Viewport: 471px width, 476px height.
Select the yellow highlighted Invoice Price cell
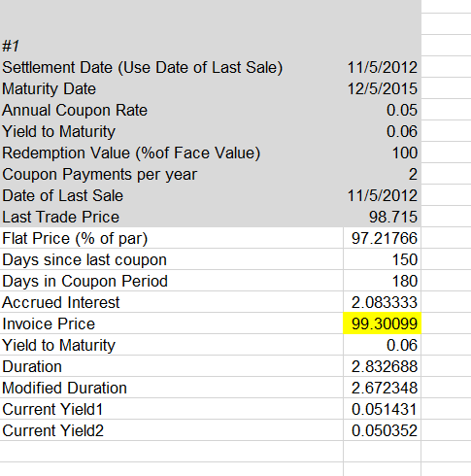click(382, 323)
